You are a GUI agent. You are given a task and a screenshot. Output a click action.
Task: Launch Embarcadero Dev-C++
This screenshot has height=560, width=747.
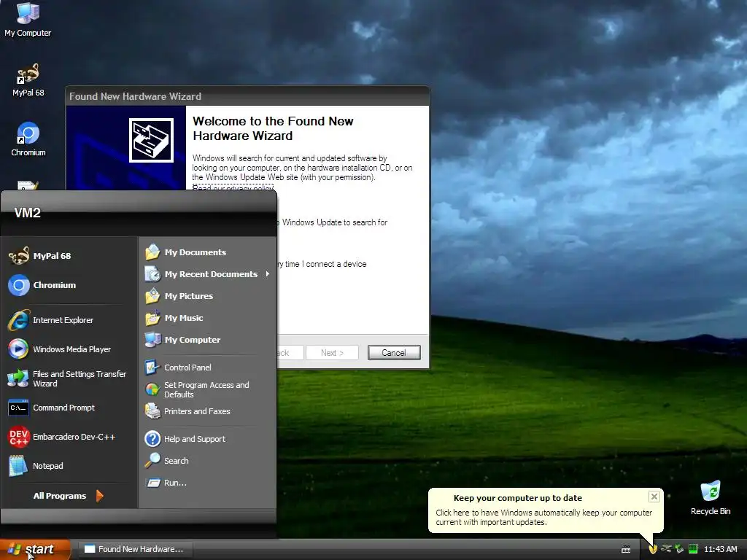click(69, 437)
